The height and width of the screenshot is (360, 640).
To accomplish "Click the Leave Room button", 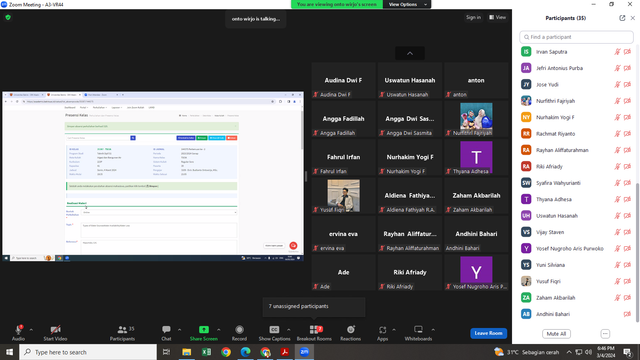I will tap(489, 333).
